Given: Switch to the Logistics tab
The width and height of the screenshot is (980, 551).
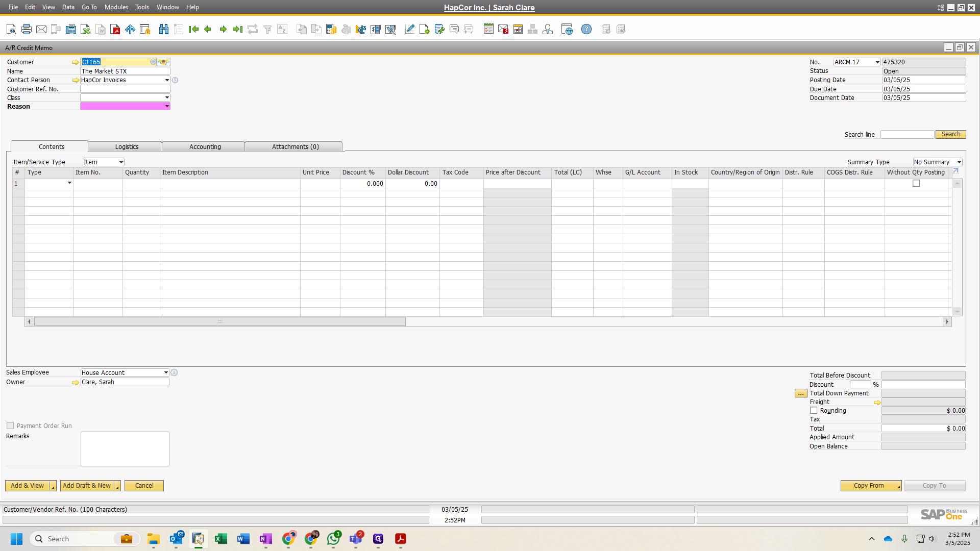Looking at the screenshot, I should click(127, 146).
